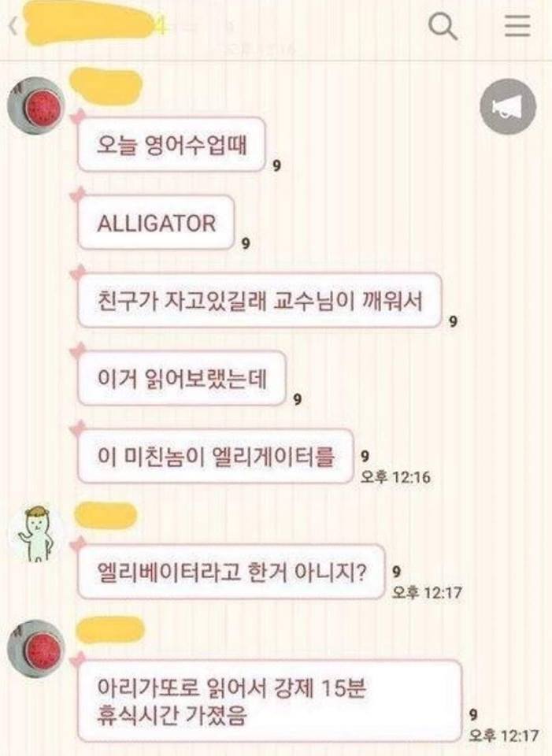552x756 pixels.
Task: Open the hamburger menu in the header
Action: (x=517, y=25)
